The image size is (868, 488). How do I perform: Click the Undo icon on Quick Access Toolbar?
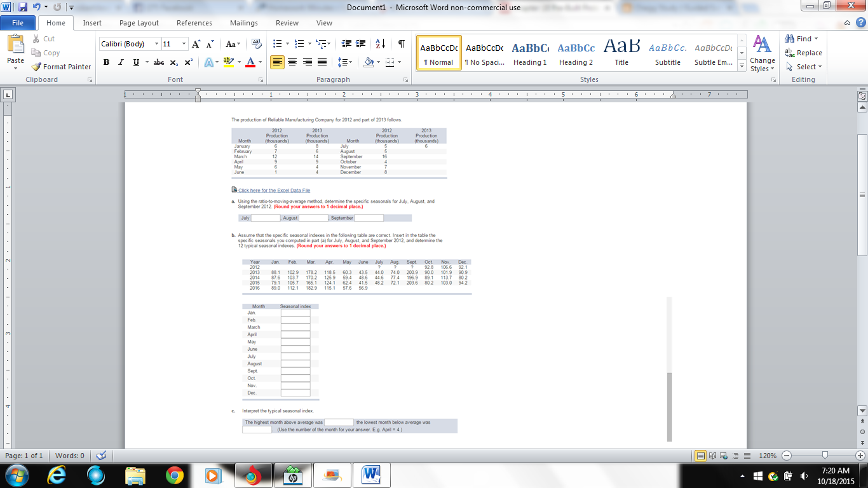click(x=36, y=6)
